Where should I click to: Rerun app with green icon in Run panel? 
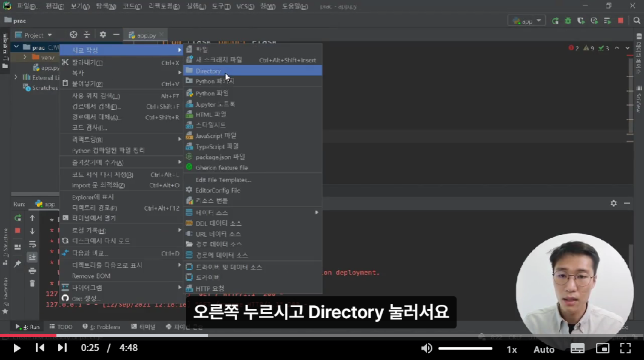coord(18,218)
